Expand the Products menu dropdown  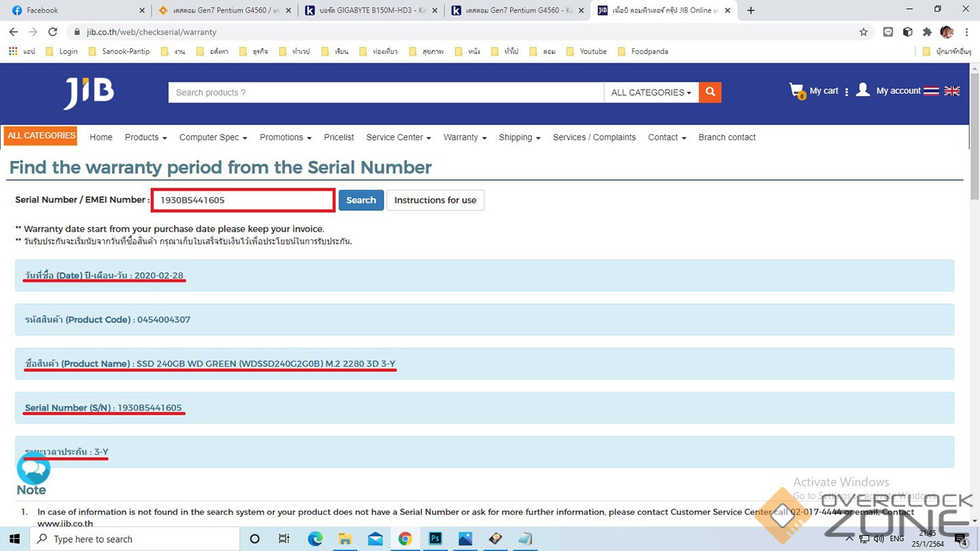pos(146,137)
